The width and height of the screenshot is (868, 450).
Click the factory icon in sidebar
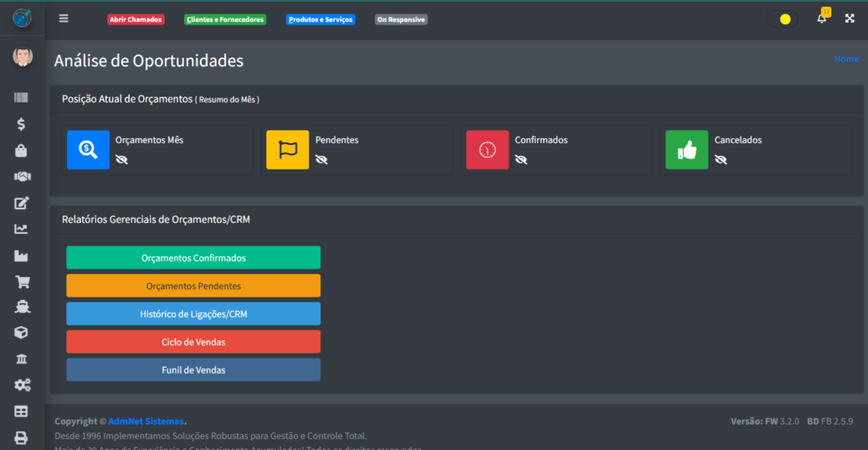coord(21,255)
